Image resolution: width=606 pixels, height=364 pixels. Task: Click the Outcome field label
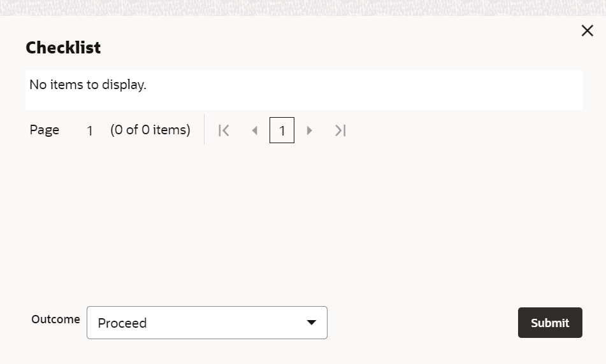click(55, 319)
